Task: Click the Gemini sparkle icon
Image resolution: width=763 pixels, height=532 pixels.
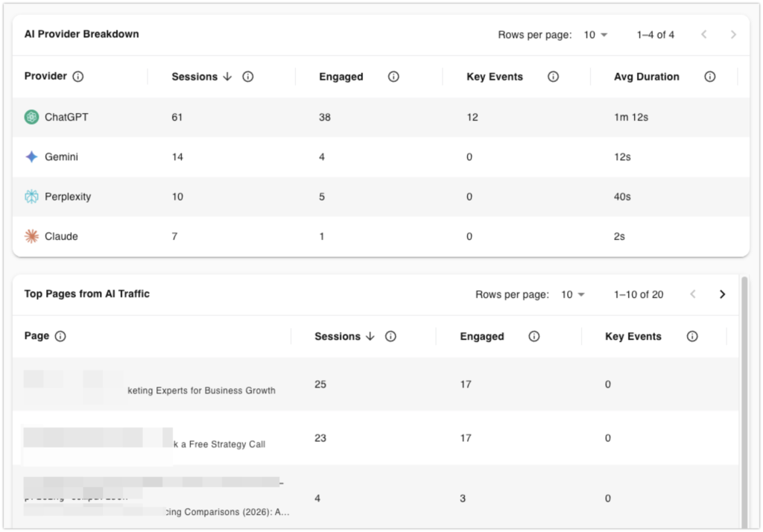Action: pyautogui.click(x=31, y=157)
